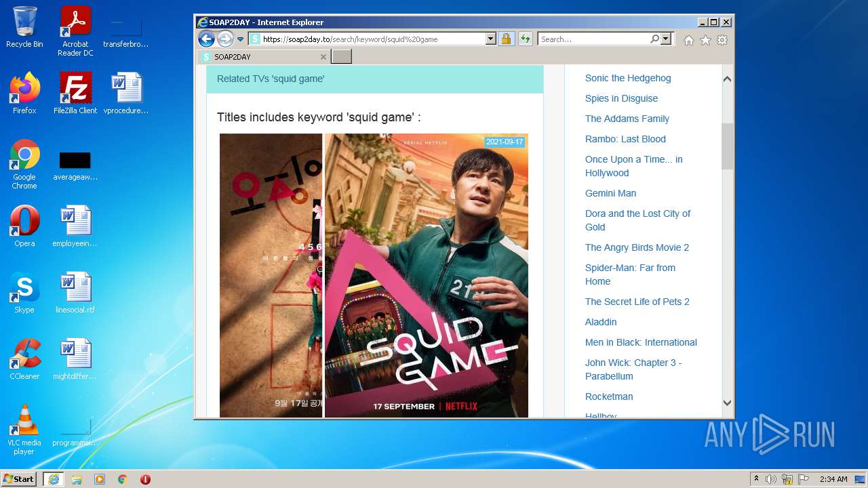Show hidden tray icons arrow

[x=756, y=479]
